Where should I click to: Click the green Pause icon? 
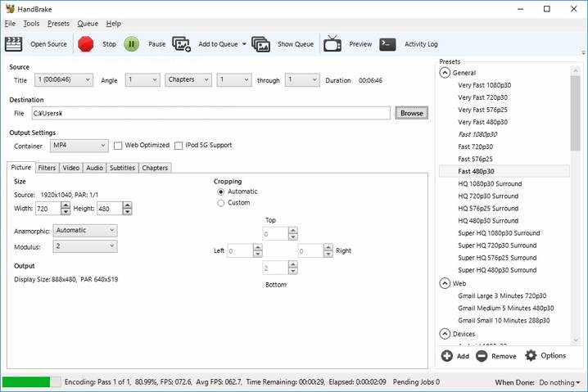coord(132,44)
